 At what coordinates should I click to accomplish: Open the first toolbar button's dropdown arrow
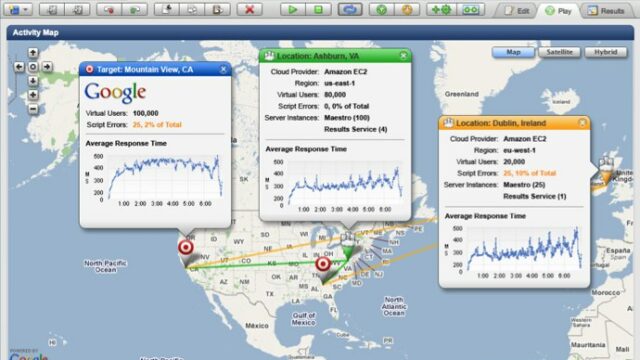click(26, 9)
